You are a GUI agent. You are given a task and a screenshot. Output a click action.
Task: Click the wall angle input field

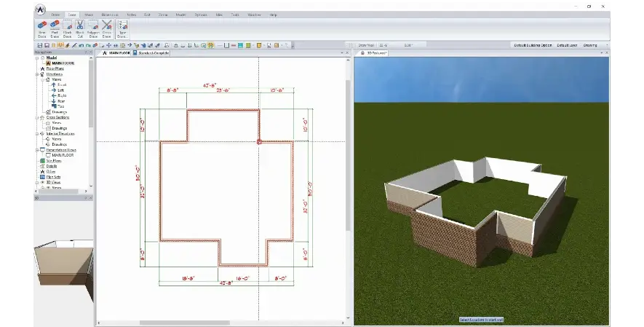[x=414, y=45]
